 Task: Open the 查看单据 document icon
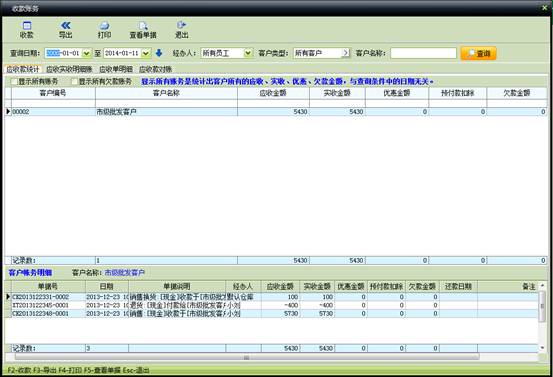(143, 26)
